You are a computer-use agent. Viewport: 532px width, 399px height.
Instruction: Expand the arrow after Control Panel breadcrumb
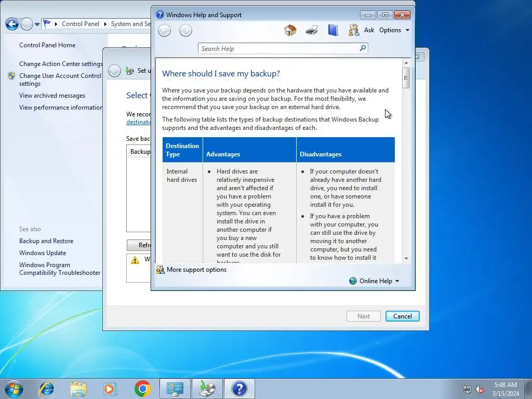pyautogui.click(x=105, y=24)
